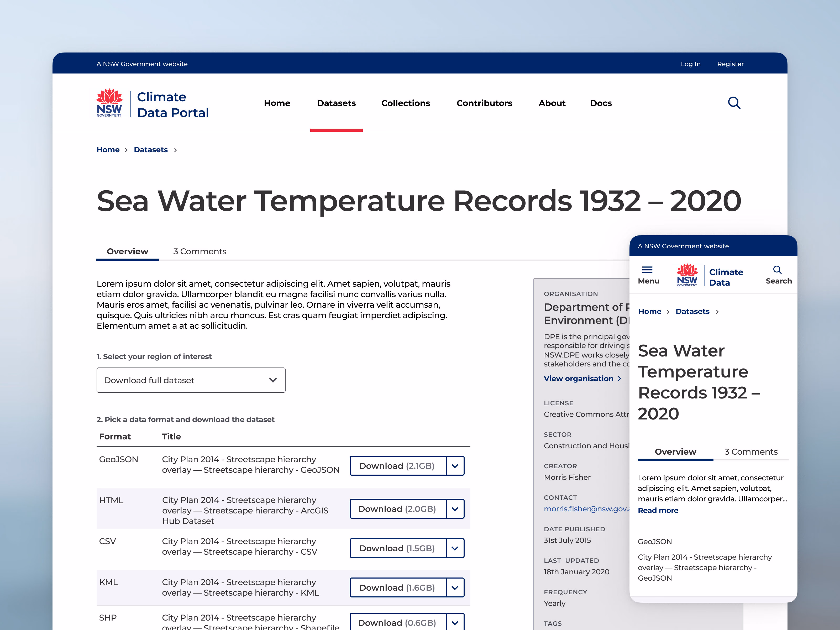Click the NSW waratah logo in mobile header
Viewport: 840px width, 630px height.
(x=687, y=274)
